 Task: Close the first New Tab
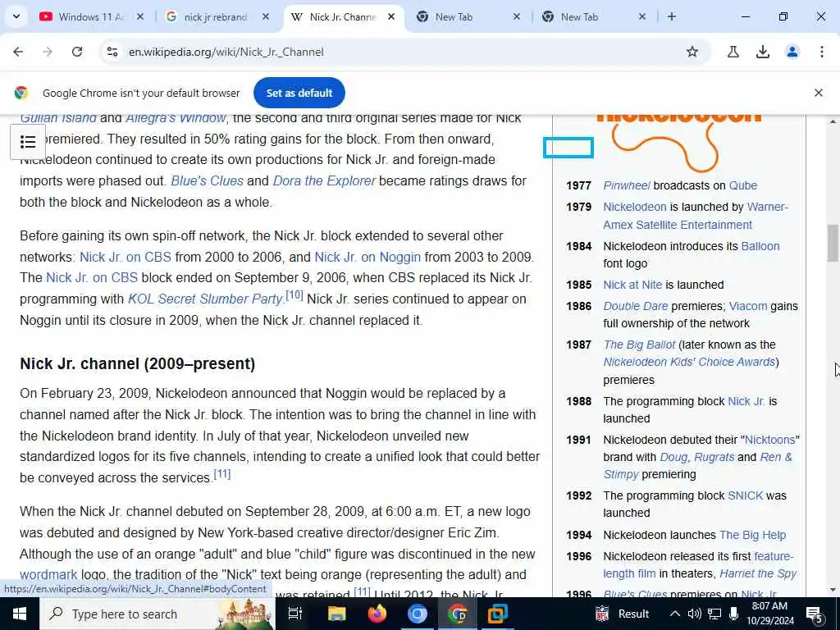(x=517, y=16)
